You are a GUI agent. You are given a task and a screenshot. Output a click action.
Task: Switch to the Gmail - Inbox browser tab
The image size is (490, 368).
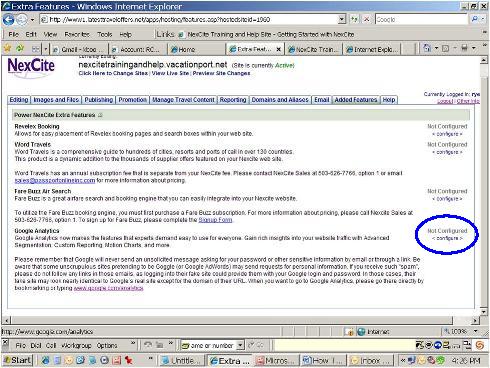pos(79,49)
